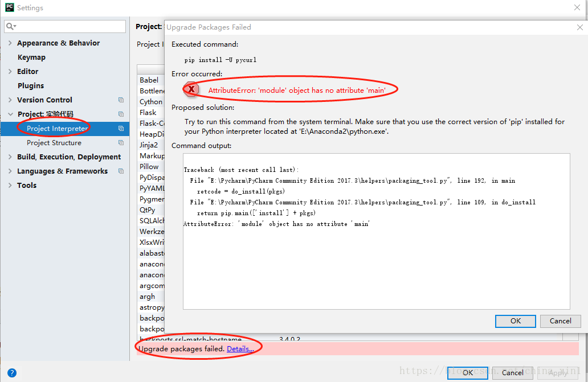Click the per-project icon beside Version Control
The height and width of the screenshot is (382, 588).
point(121,100)
